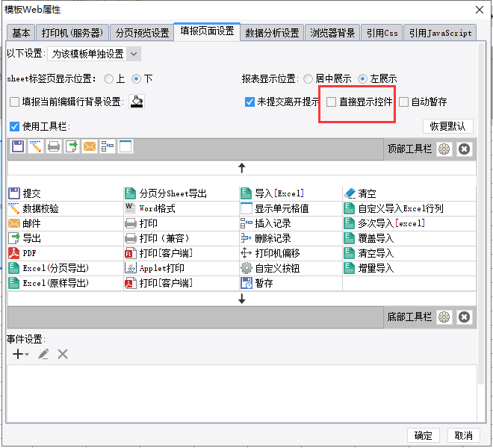
Task: Switch to 浏览器背景 tab
Action: [x=332, y=33]
